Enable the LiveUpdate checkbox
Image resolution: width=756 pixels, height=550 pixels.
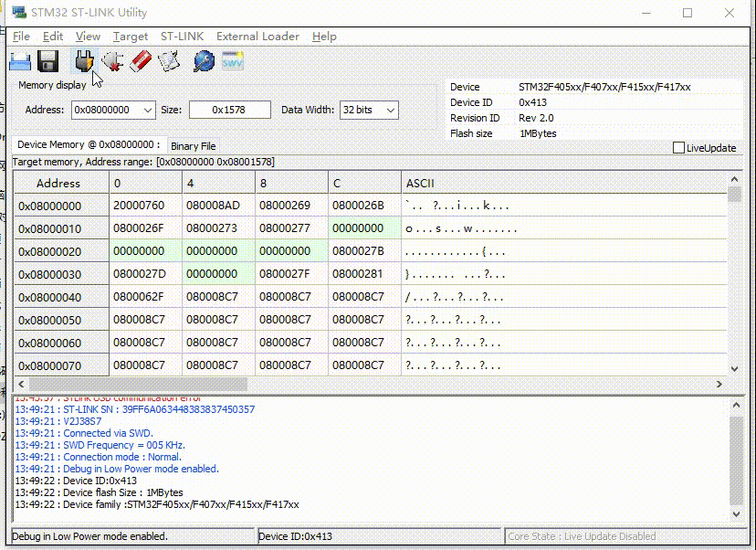(678, 148)
